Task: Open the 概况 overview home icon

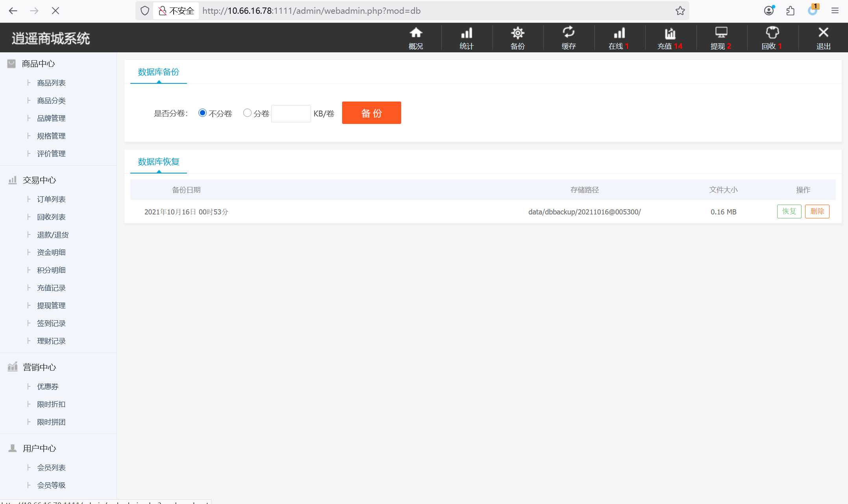Action: (x=416, y=33)
